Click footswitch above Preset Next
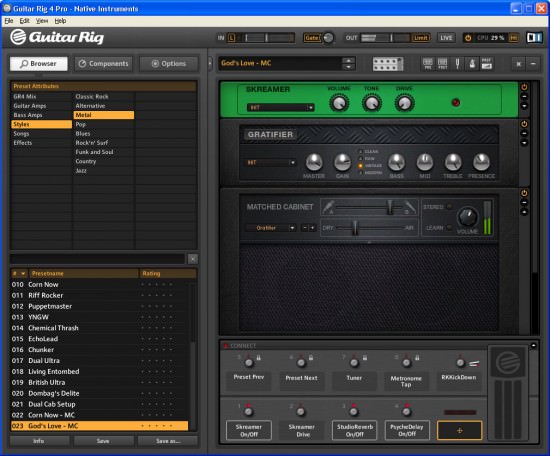 tap(301, 362)
